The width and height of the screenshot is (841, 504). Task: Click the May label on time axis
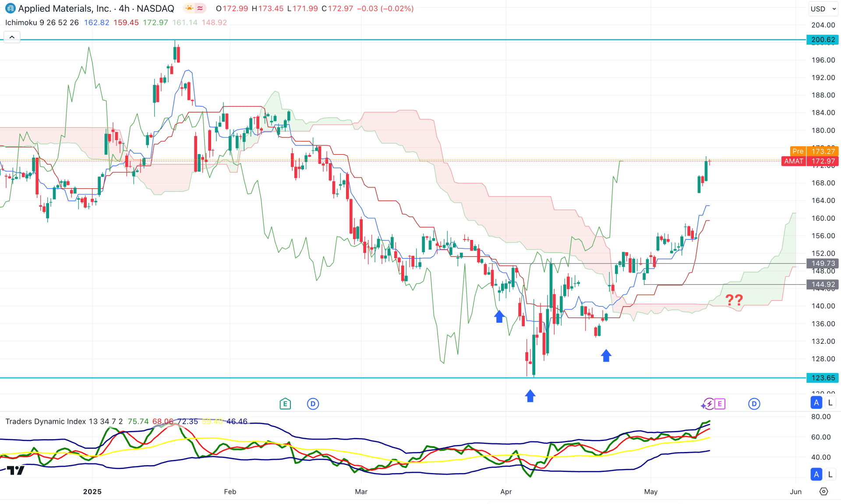click(651, 492)
